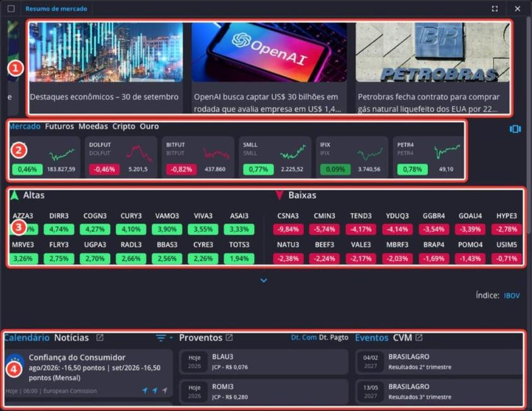The height and width of the screenshot is (411, 532).
Task: Open BLAU3 JCP dividend entry
Action: pos(263,362)
